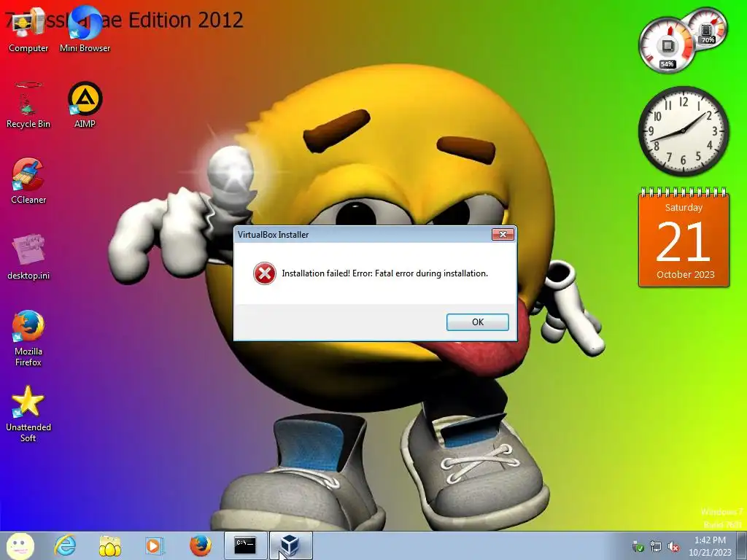
Task: Close the VirtualBox Installer error dialog
Action: (503, 234)
